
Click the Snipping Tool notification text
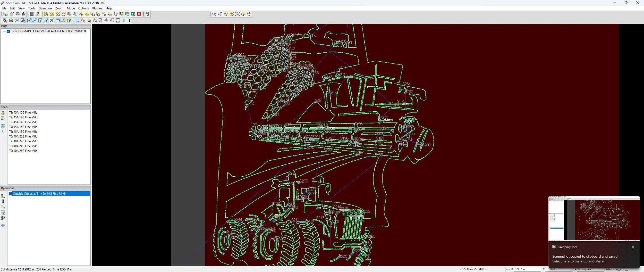pos(585,259)
